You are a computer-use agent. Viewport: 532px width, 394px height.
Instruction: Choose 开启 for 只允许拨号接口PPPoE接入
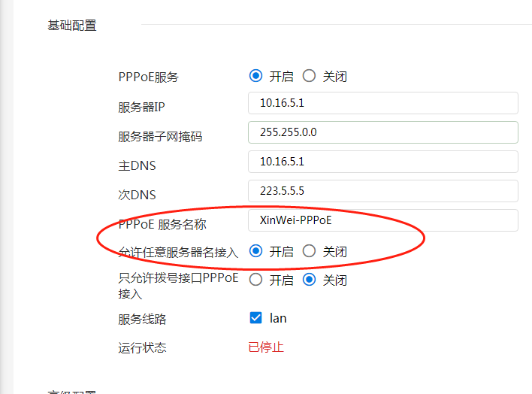[255, 280]
